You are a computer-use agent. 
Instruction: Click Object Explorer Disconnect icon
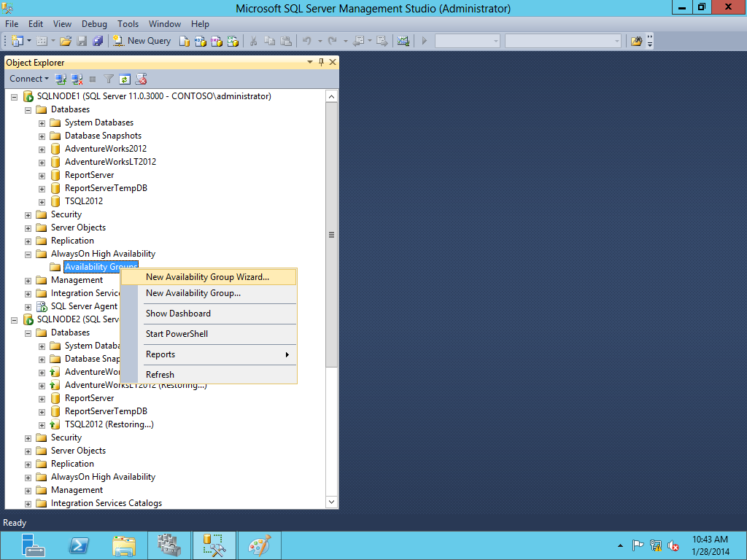77,79
